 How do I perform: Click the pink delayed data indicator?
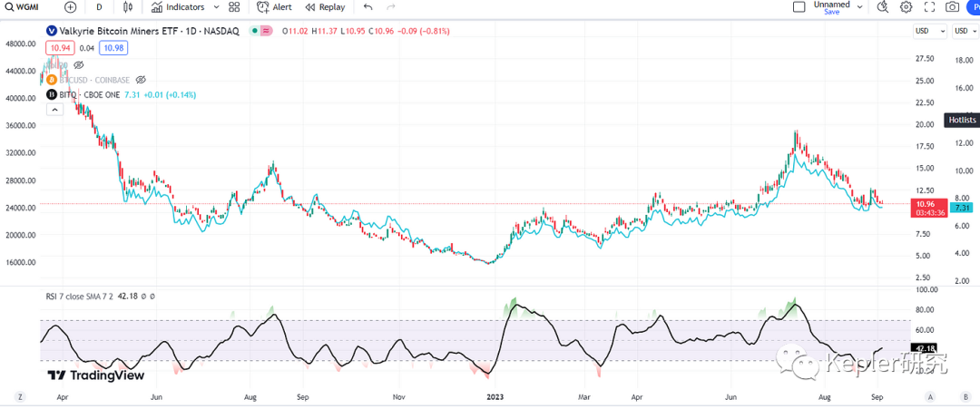click(x=266, y=31)
